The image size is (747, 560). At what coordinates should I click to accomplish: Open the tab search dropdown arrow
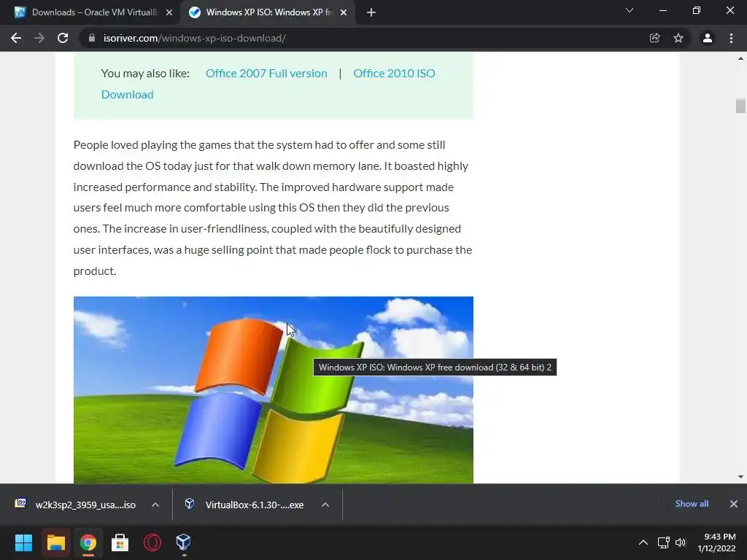pos(630,10)
